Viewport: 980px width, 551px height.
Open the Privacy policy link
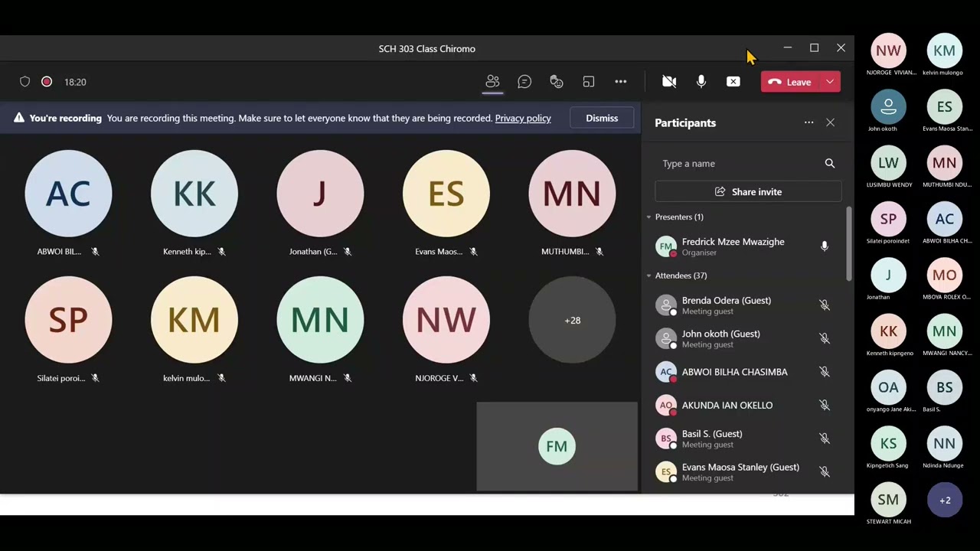523,118
